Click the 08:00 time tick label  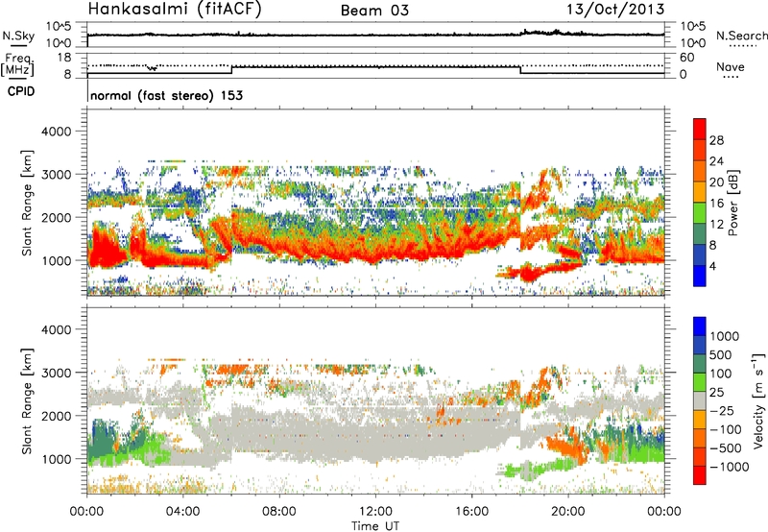click(279, 512)
